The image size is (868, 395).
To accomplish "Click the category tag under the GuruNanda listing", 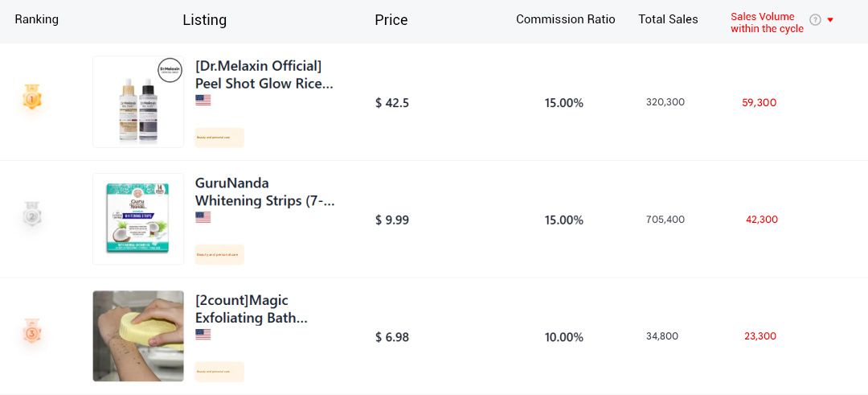I will click(219, 255).
